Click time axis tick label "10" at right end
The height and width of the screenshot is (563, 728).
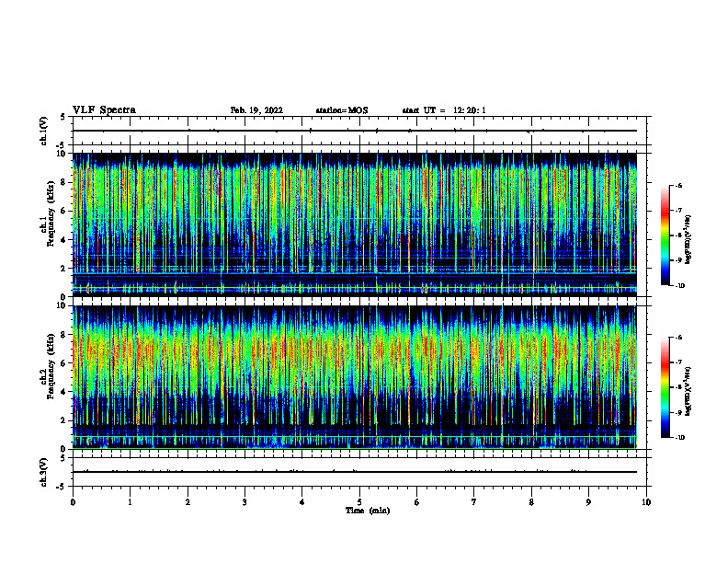(x=646, y=502)
